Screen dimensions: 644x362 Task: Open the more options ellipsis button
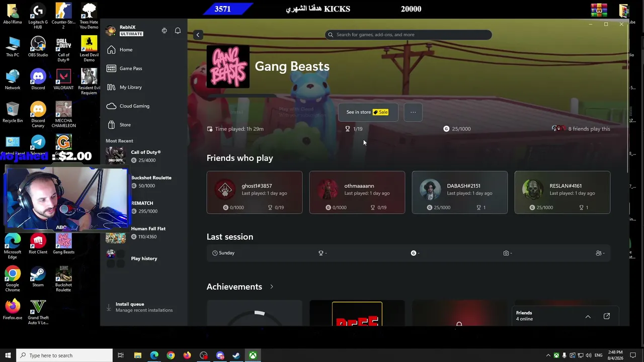(x=413, y=112)
